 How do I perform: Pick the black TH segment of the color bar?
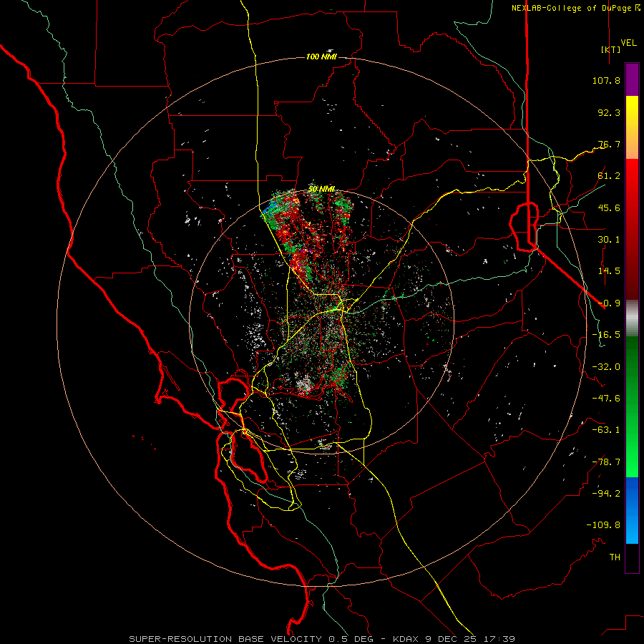pos(632,558)
